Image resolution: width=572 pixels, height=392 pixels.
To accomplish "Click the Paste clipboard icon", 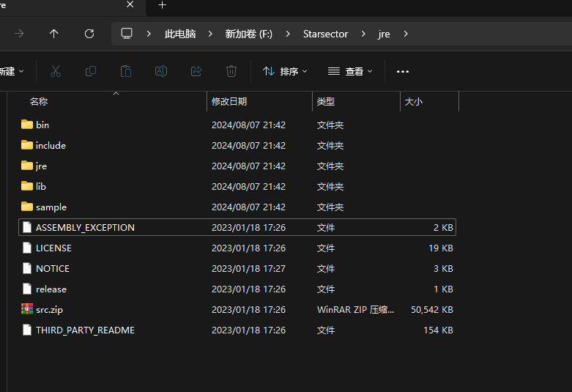I will [126, 71].
